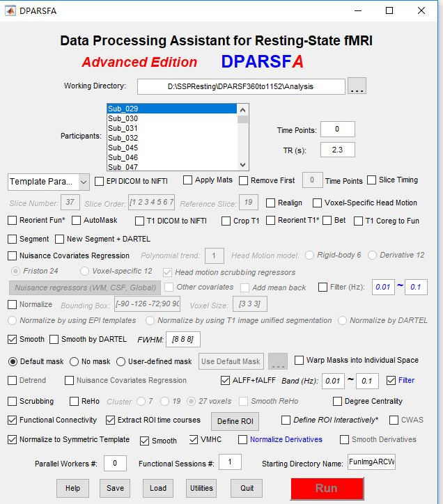The width and height of the screenshot is (443, 504).
Task: Open the Template Parameters dropdown
Action: tap(48, 182)
